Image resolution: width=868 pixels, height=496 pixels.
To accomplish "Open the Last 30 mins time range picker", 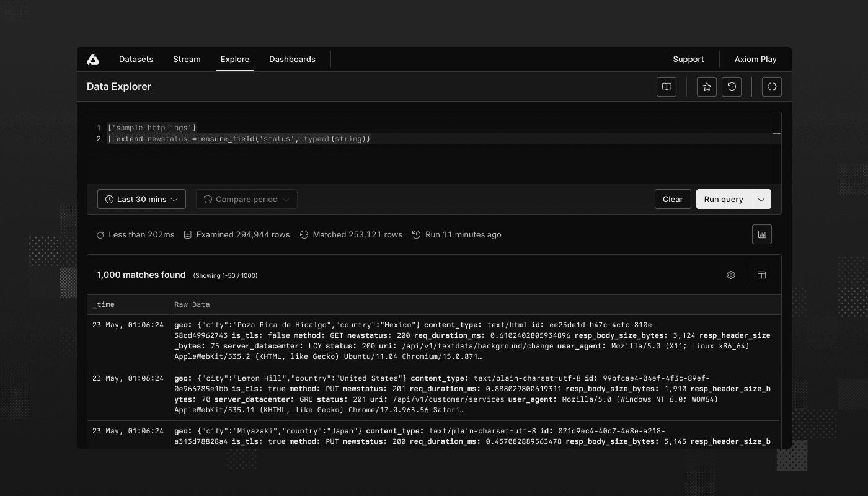I will coord(141,199).
